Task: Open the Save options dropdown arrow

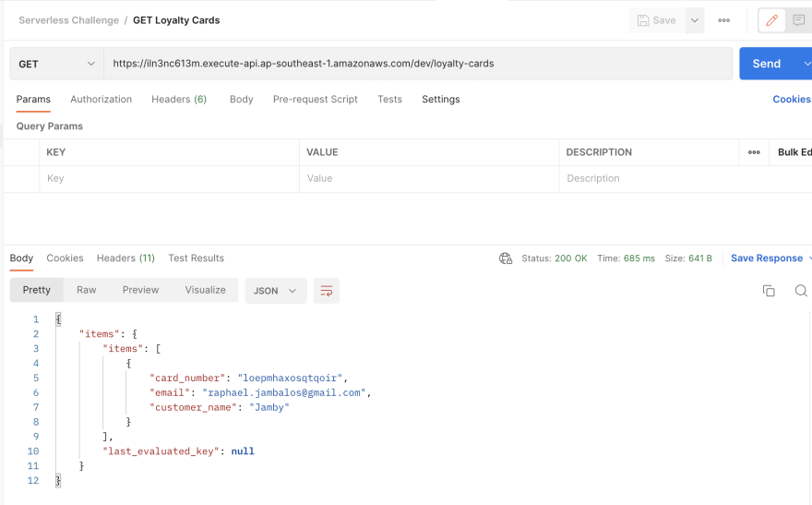Action: tap(695, 20)
